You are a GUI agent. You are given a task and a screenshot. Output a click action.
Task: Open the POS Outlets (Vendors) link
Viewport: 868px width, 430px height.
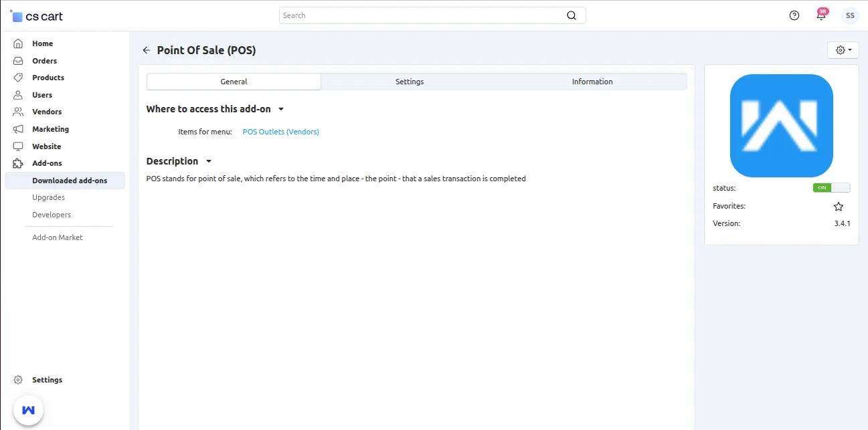coord(281,132)
